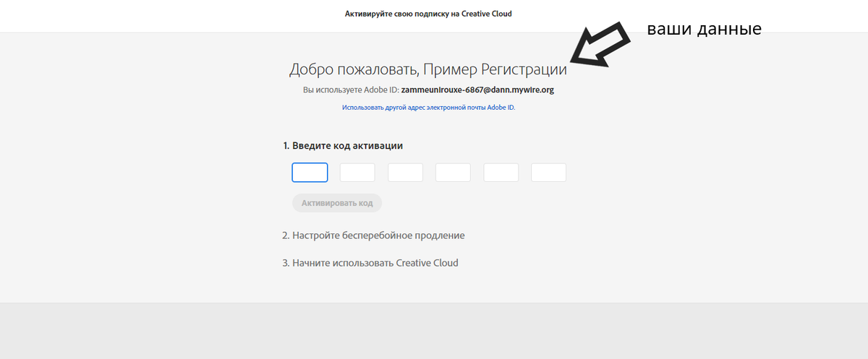Click 'Активируйте свою подписку на Creative Cloud' title
The image size is (868, 359).
click(428, 14)
